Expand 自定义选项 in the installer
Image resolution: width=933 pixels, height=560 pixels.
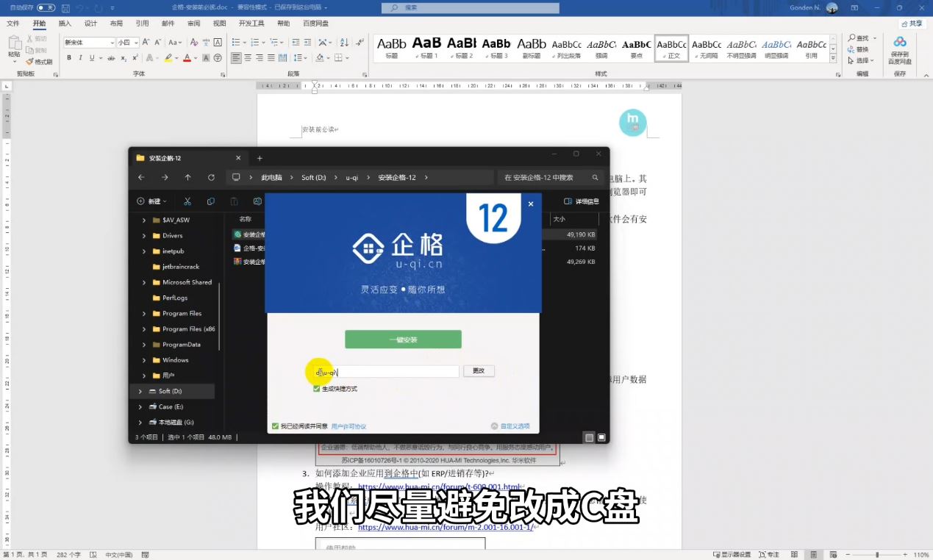[510, 426]
